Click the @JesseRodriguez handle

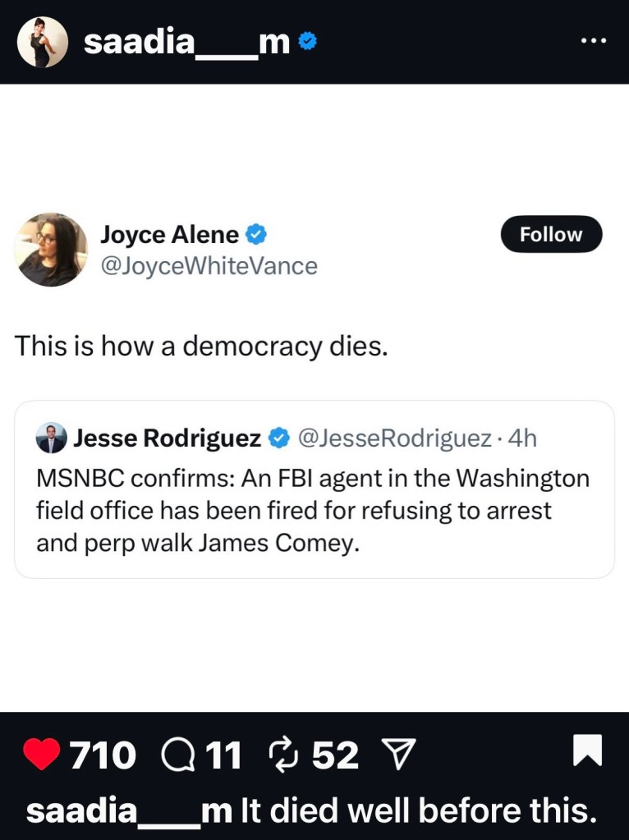tap(396, 438)
